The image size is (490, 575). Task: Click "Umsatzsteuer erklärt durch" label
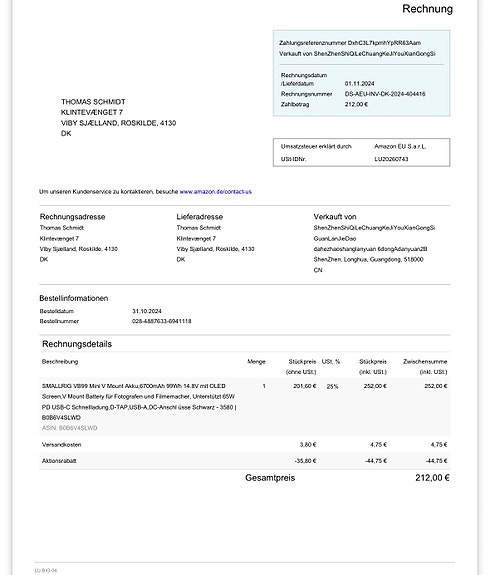(316, 146)
